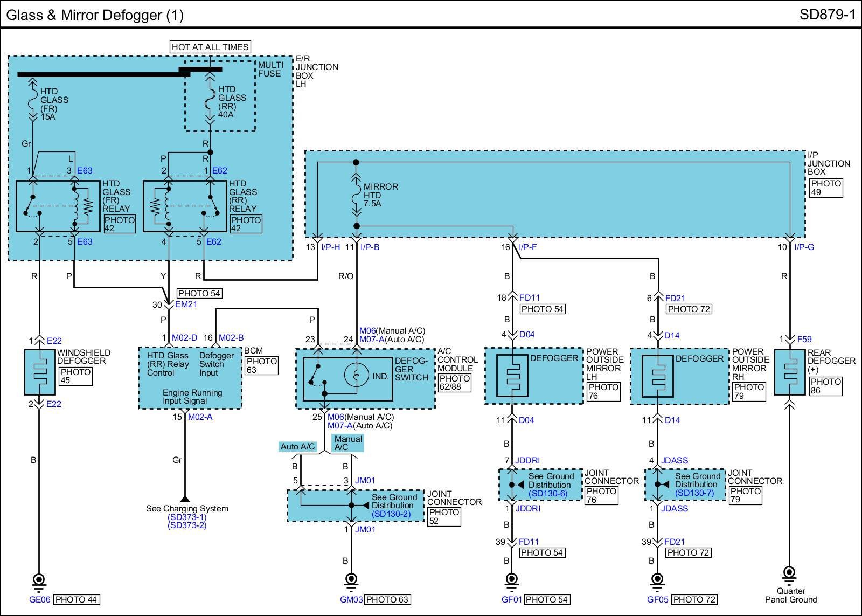Open PHOTO 45 for windshield defogger
This screenshot has height=616, width=862.
[x=75, y=376]
